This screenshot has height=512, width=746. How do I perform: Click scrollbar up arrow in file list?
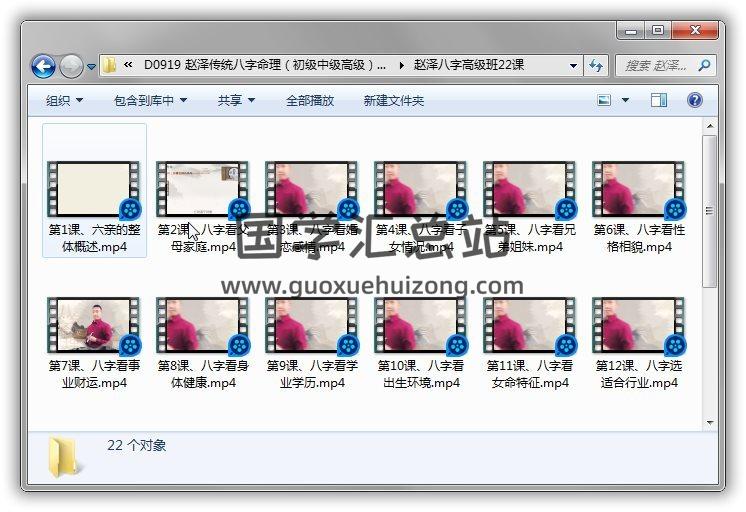pyautogui.click(x=710, y=126)
